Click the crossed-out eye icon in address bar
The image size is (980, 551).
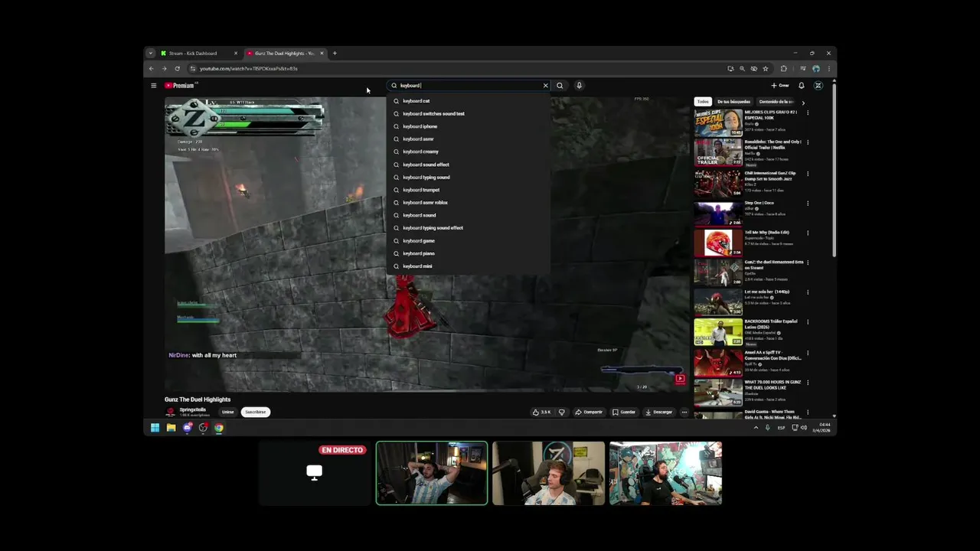[753, 68]
